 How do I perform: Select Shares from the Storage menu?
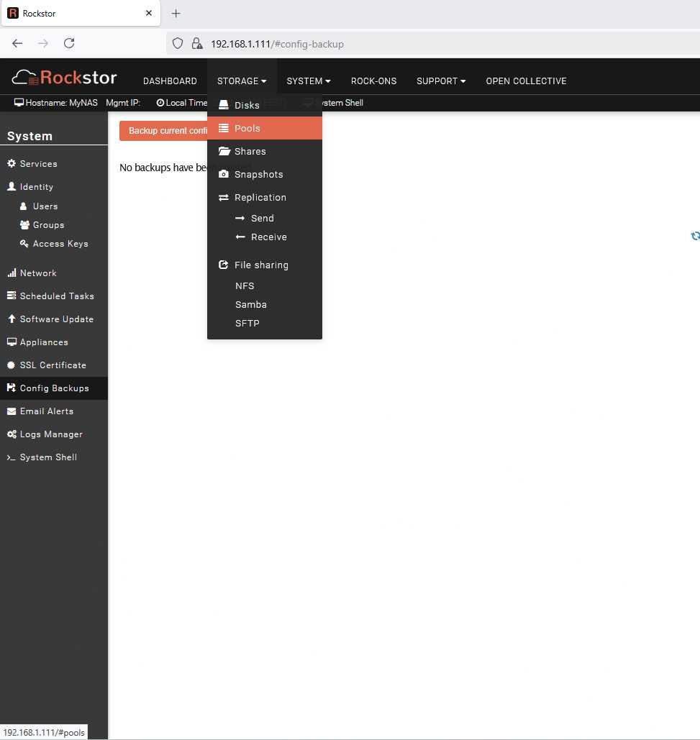coord(264,151)
